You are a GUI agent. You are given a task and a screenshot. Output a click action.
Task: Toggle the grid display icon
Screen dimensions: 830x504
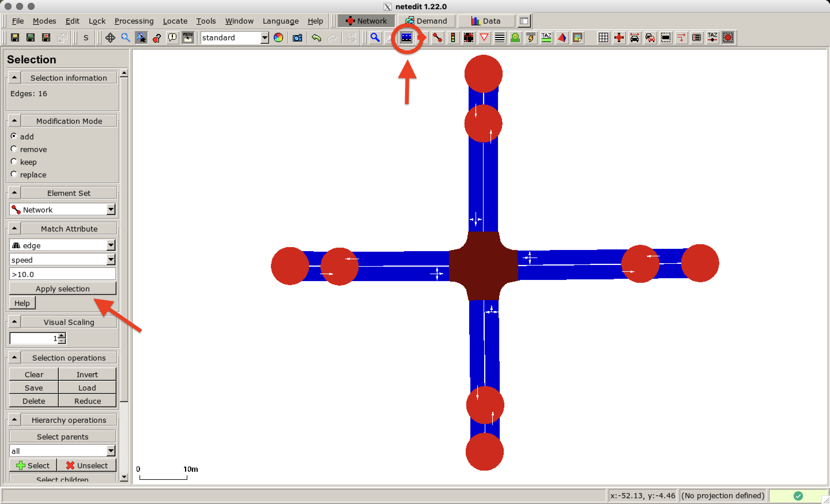[603, 38]
